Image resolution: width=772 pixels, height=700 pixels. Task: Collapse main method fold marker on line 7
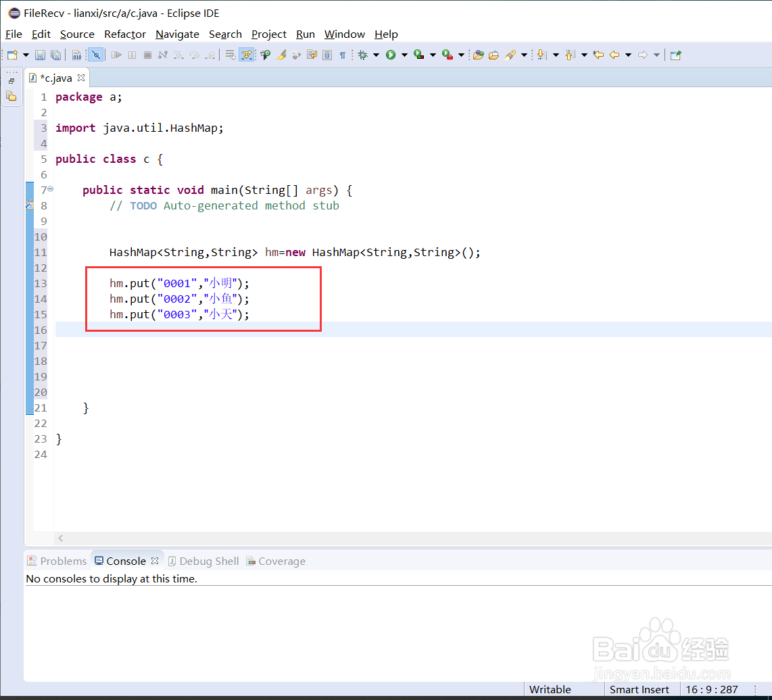50,189
